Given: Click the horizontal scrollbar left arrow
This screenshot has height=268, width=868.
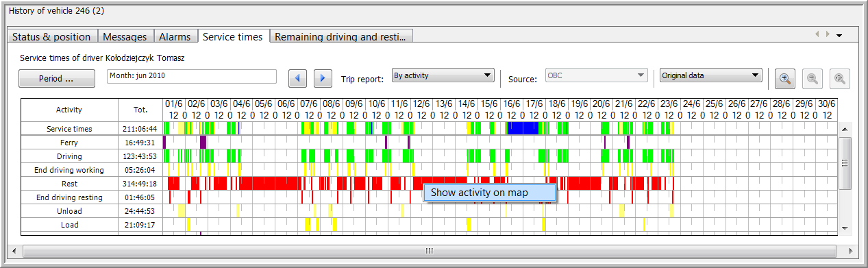Looking at the screenshot, I should (14, 250).
